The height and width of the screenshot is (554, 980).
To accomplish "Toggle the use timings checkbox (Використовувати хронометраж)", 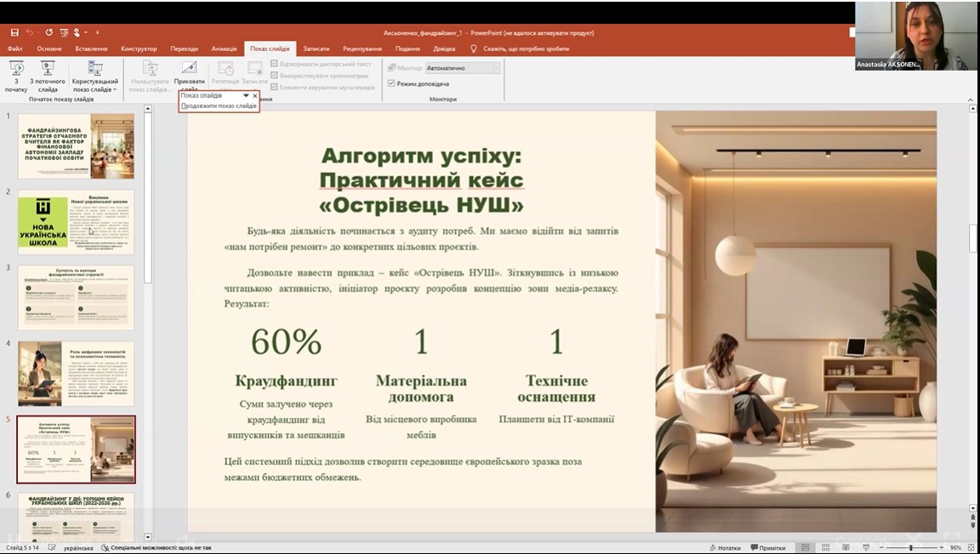I will point(274,76).
